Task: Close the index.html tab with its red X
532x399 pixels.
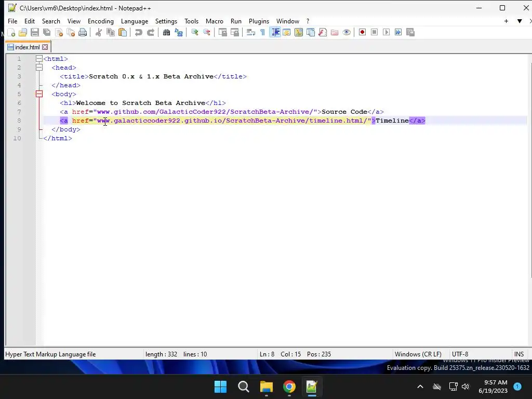Action: click(x=45, y=47)
